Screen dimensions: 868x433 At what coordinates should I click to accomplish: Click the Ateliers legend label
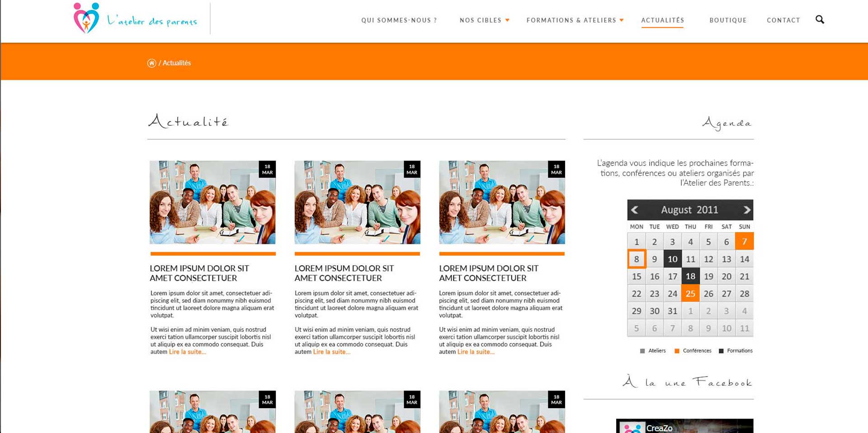657,351
